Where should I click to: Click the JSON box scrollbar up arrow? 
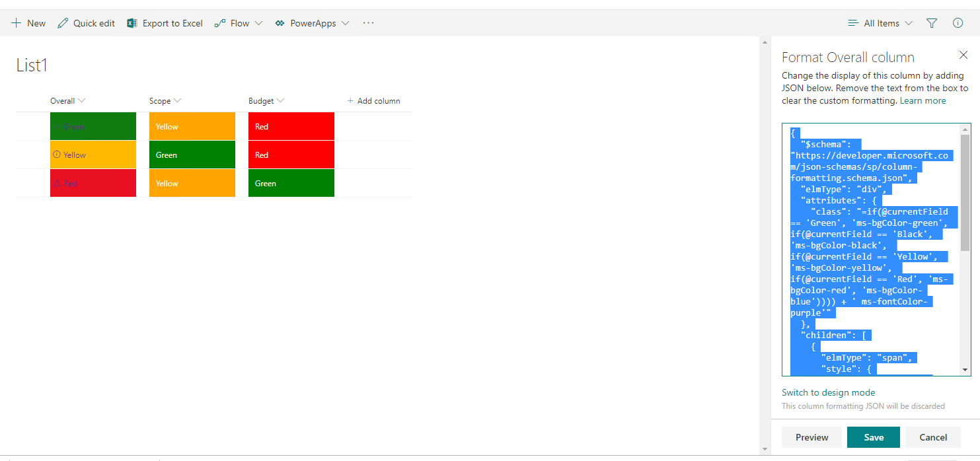[965, 129]
